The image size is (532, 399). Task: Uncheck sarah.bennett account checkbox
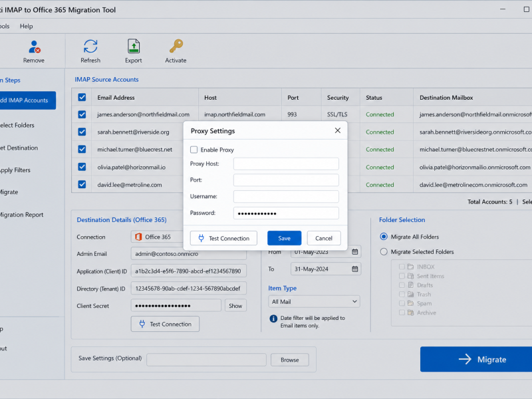[x=82, y=132]
